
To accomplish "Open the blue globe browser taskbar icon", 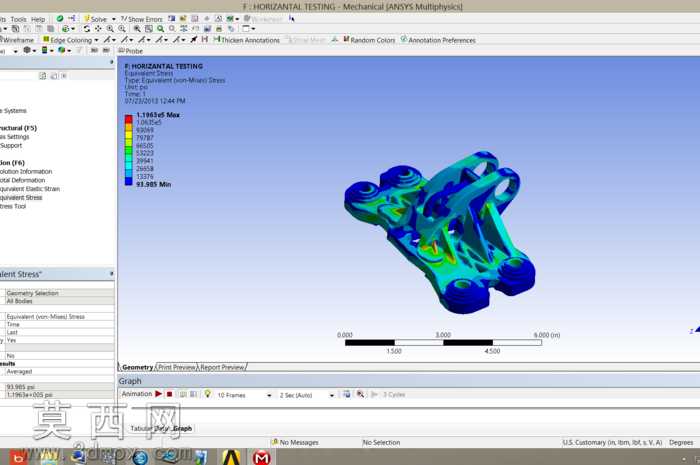I will point(140,457).
